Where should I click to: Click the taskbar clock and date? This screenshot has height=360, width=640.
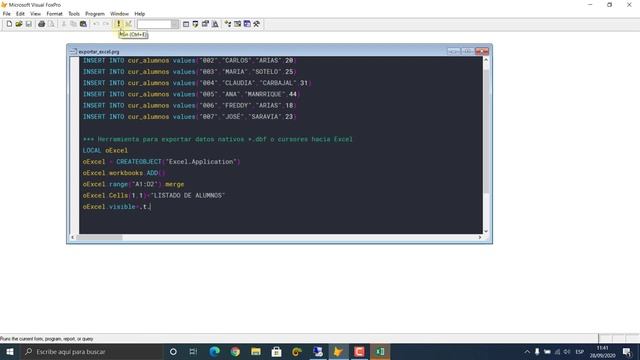[x=602, y=351]
